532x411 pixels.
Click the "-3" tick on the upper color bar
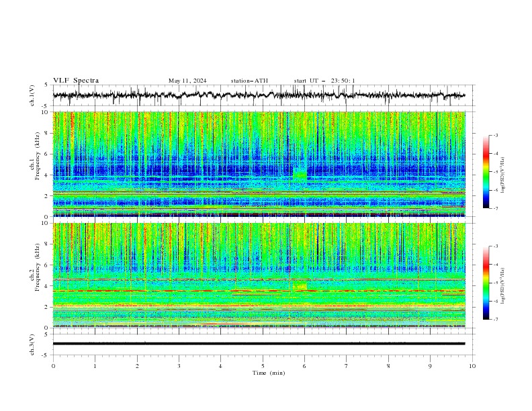495,135
